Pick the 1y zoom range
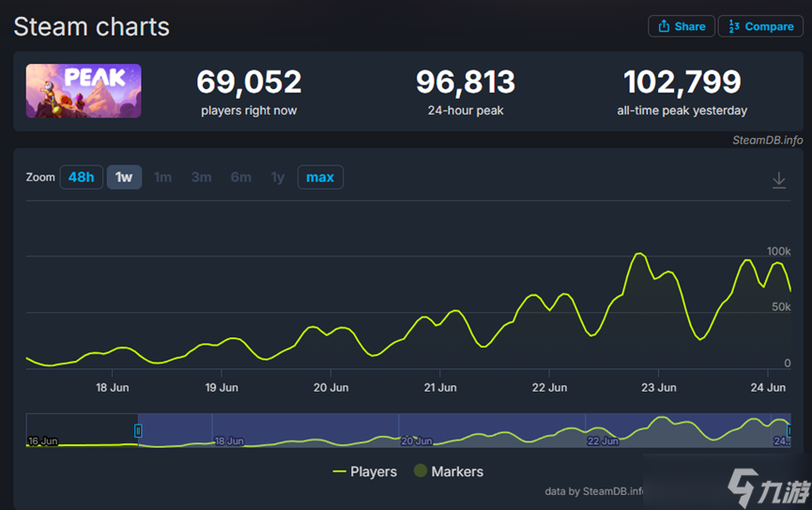 pos(277,178)
